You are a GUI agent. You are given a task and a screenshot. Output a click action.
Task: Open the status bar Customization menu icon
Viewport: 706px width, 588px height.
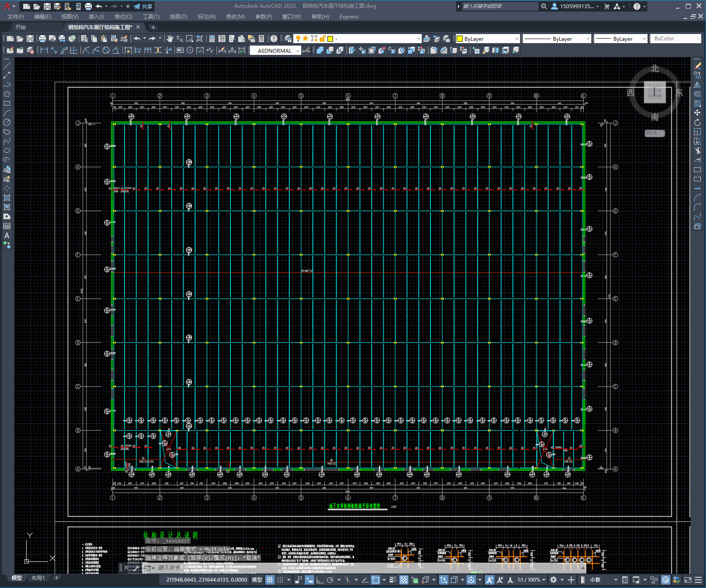698,580
